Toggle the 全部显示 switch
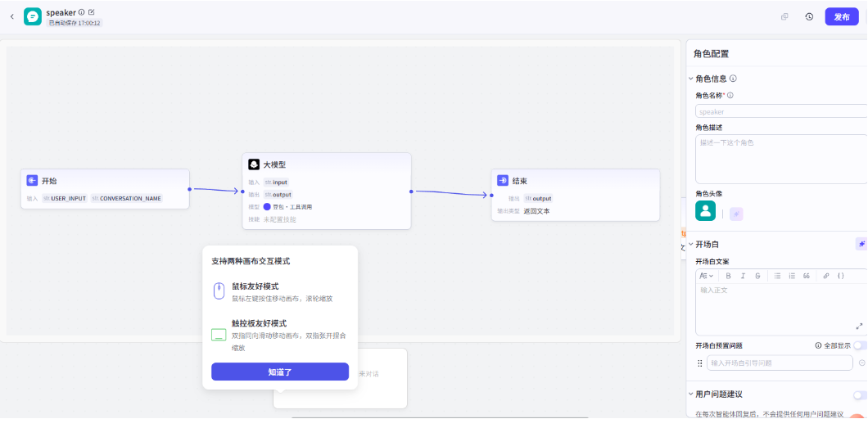868x437 pixels. click(860, 345)
